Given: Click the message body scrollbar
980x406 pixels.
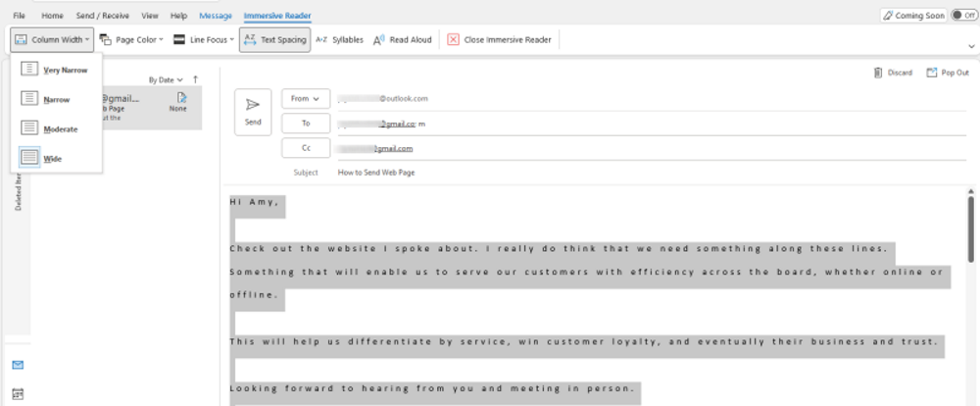Looking at the screenshot, I should (971, 228).
